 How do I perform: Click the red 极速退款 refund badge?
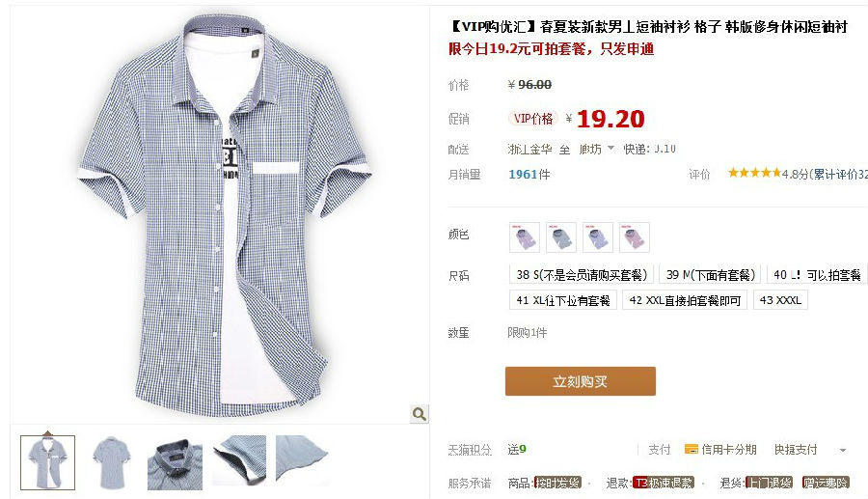pos(664,483)
